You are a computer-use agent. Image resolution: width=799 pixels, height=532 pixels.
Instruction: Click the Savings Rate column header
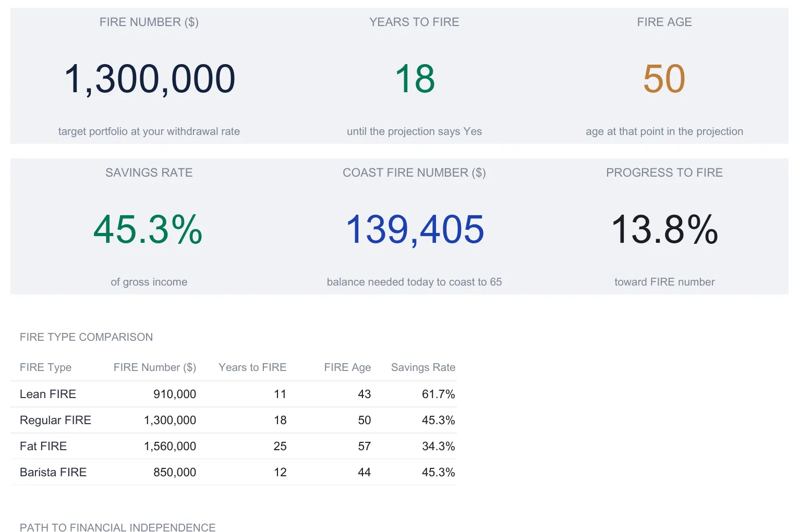[423, 367]
